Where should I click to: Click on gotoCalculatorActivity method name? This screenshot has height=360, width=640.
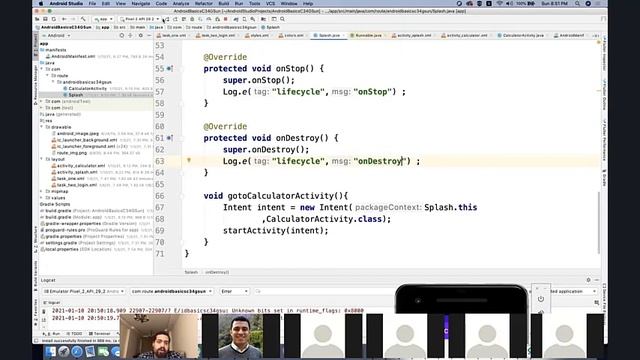click(x=281, y=196)
